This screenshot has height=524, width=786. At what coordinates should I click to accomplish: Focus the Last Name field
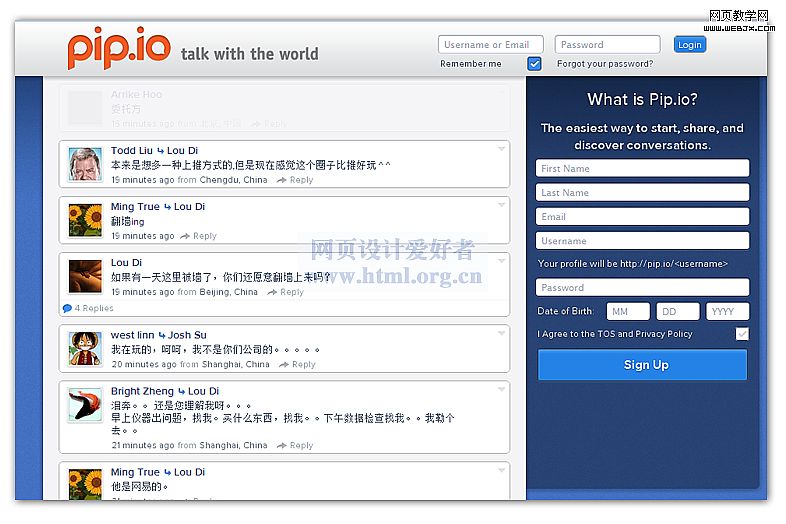pos(643,193)
